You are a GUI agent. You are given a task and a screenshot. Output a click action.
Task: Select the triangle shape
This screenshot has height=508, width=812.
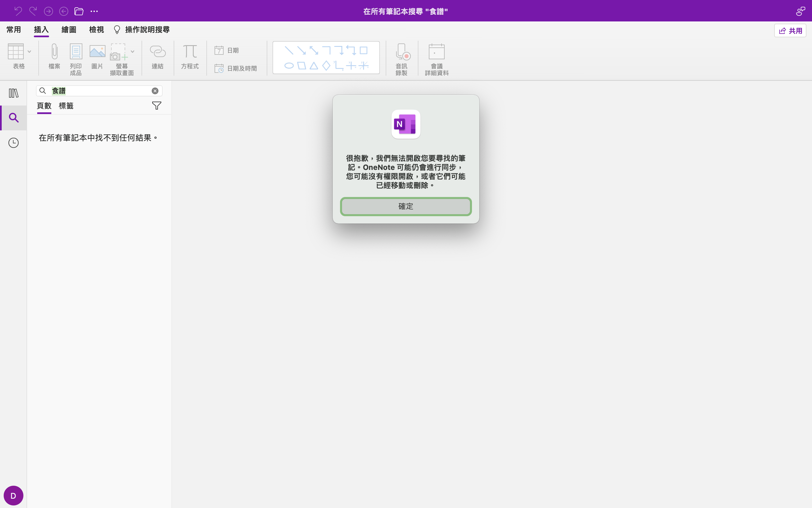(314, 65)
